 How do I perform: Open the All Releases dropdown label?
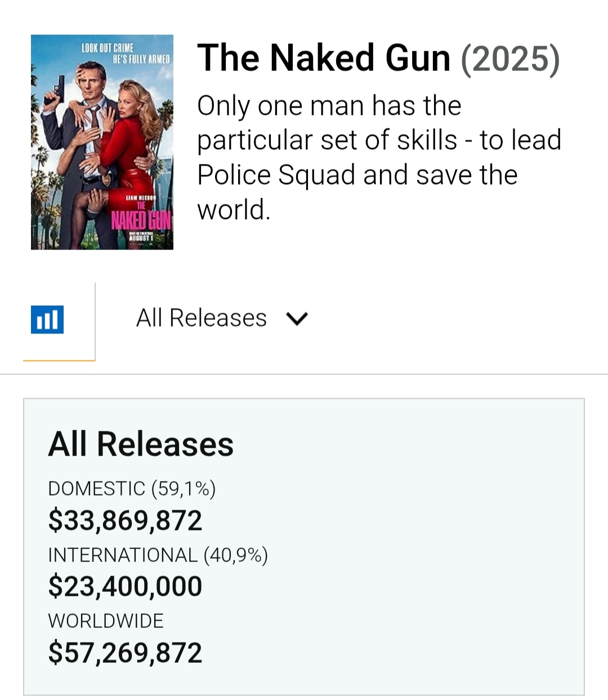click(x=201, y=318)
